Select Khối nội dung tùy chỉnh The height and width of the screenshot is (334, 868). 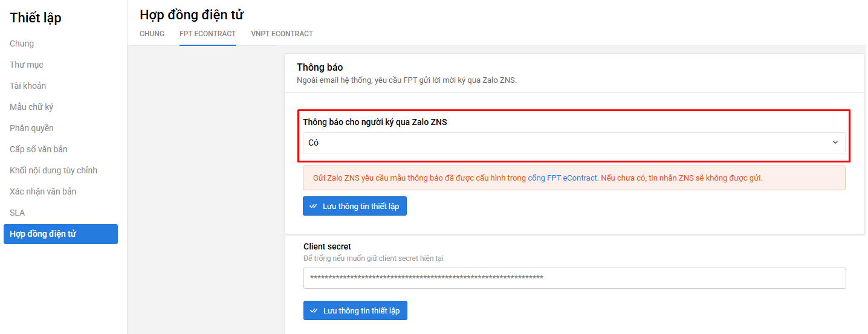click(x=53, y=170)
